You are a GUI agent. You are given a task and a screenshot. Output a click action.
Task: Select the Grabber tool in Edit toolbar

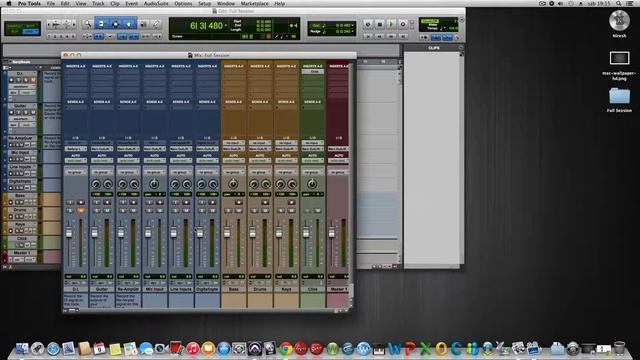coord(129,24)
